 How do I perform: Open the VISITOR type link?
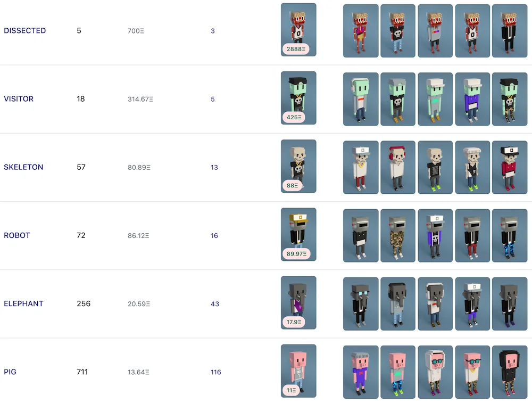pyautogui.click(x=19, y=99)
